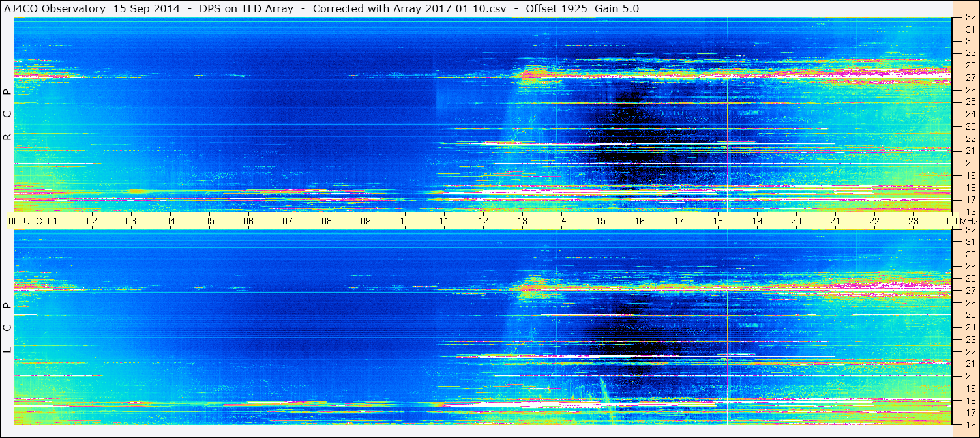Click the 12 hour mark on UTC axis
Viewport: 980px width, 438px height.
[483, 221]
